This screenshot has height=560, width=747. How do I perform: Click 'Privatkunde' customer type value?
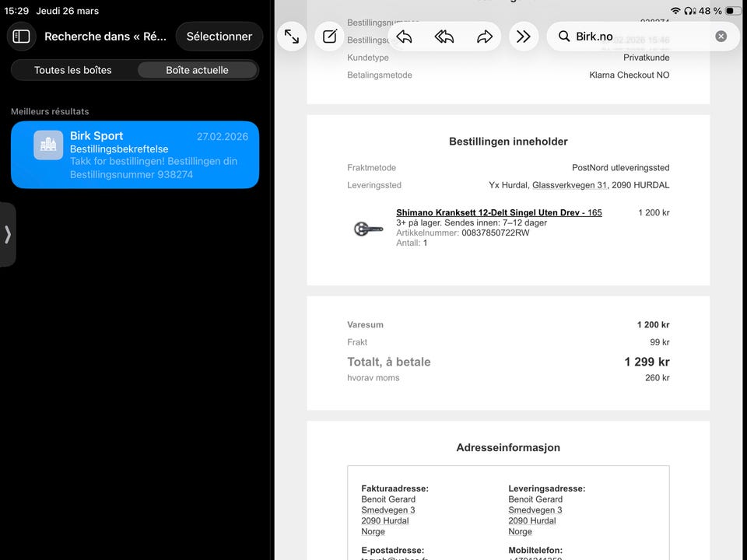647,58
